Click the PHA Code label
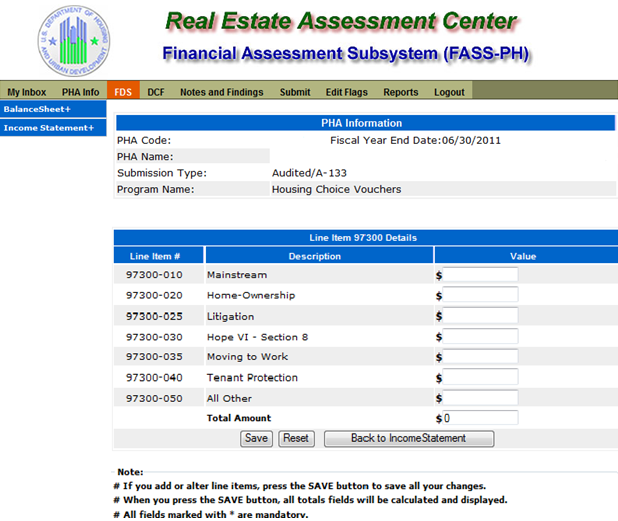 pos(144,140)
